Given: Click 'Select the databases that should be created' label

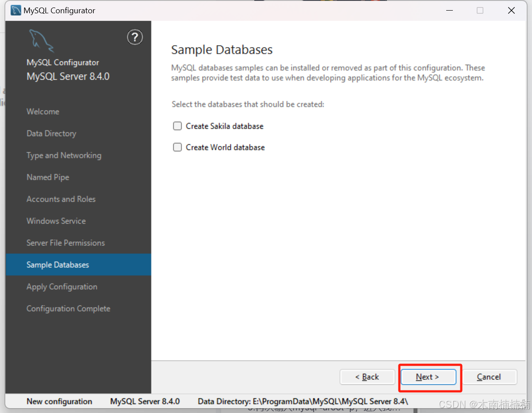Looking at the screenshot, I should [x=248, y=105].
